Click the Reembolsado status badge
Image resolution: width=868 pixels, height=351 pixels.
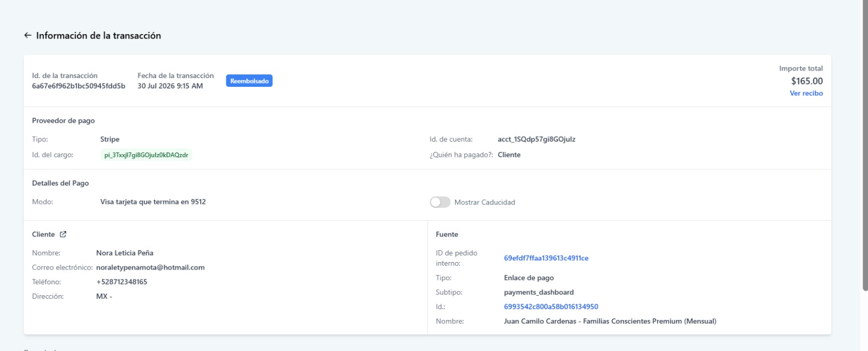coord(249,81)
